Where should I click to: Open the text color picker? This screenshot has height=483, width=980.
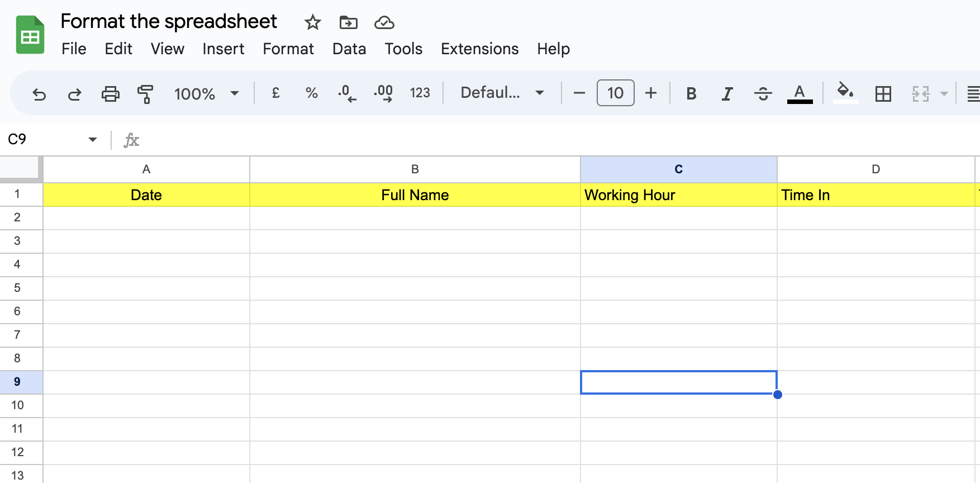(800, 93)
